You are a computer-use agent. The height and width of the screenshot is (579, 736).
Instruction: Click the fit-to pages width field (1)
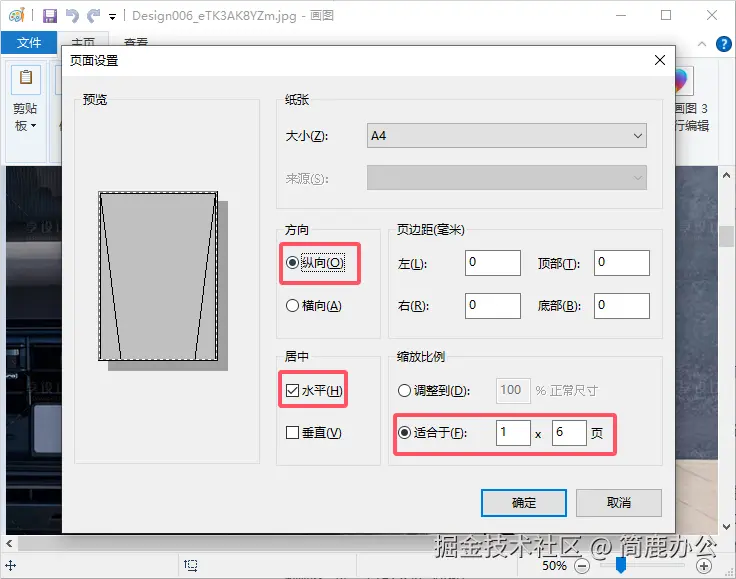513,433
